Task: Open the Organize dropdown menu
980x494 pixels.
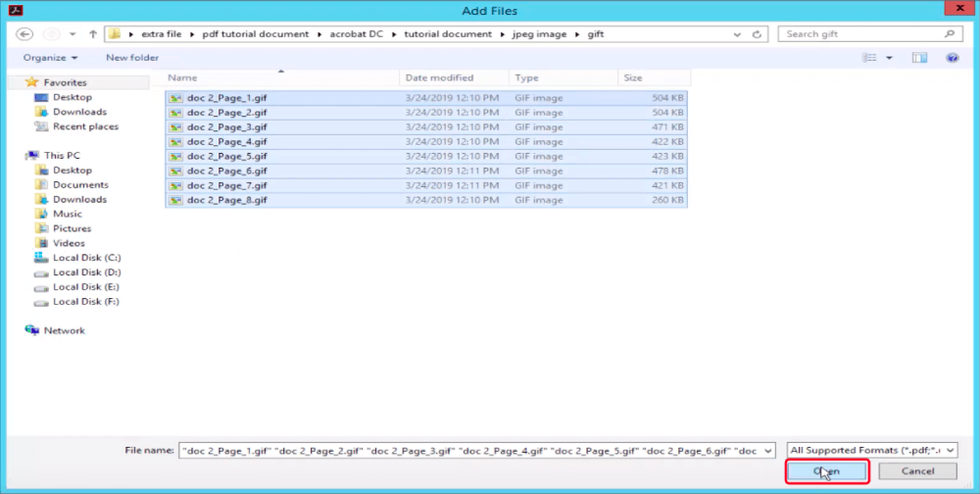Action: (x=50, y=58)
